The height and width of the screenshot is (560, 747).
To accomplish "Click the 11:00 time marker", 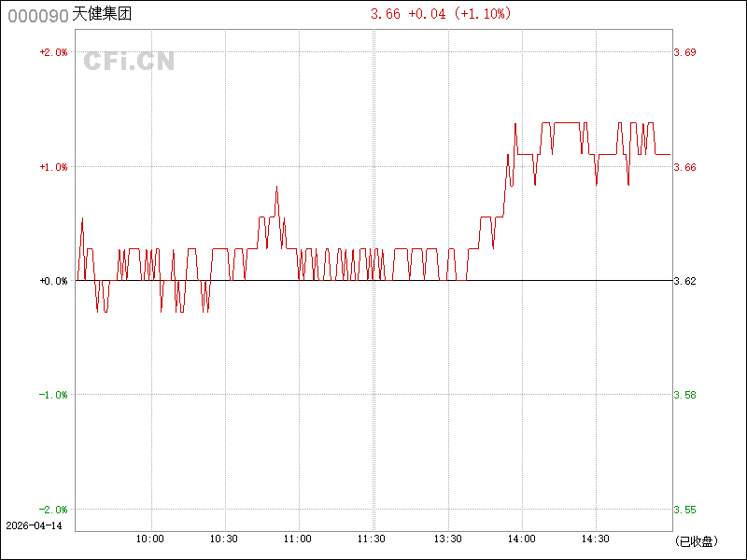I will 298,539.
